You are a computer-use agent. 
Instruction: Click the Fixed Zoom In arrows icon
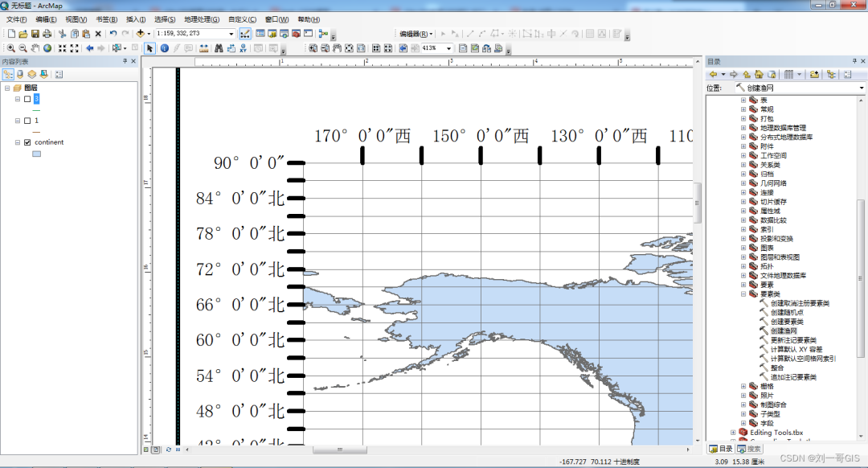point(63,48)
